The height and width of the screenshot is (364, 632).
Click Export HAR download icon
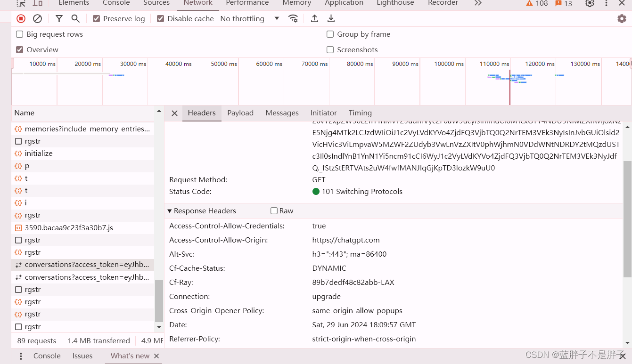[x=331, y=19]
